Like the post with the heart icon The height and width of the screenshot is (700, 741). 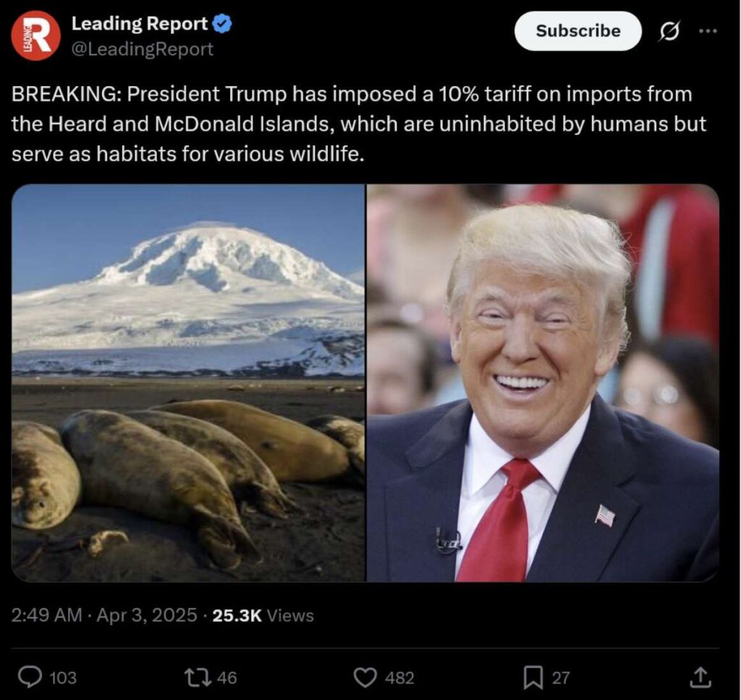pos(365,678)
